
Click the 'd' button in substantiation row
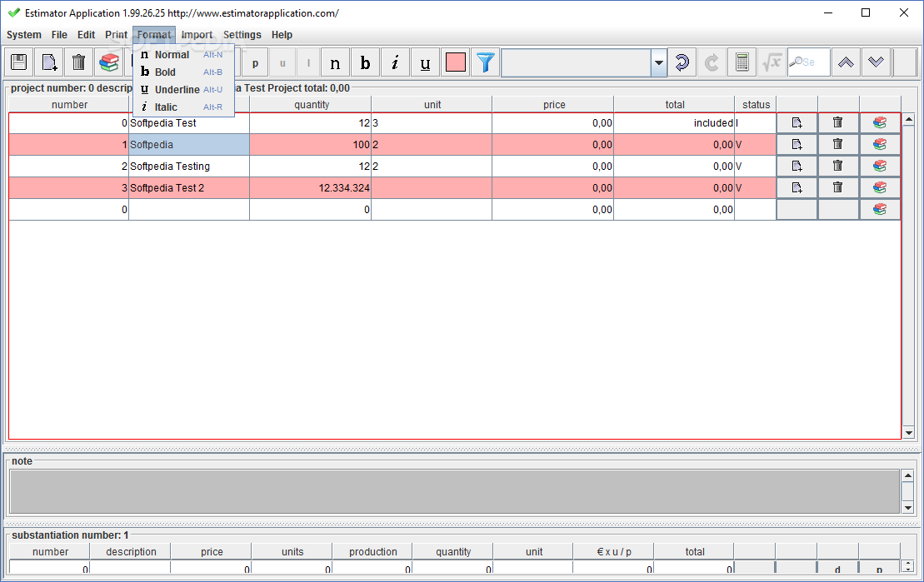pos(837,569)
